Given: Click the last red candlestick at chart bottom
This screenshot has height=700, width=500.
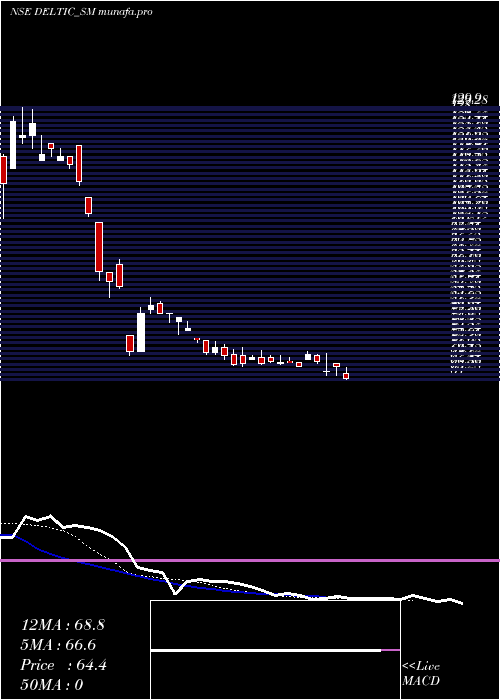Looking at the screenshot, I should (x=346, y=376).
